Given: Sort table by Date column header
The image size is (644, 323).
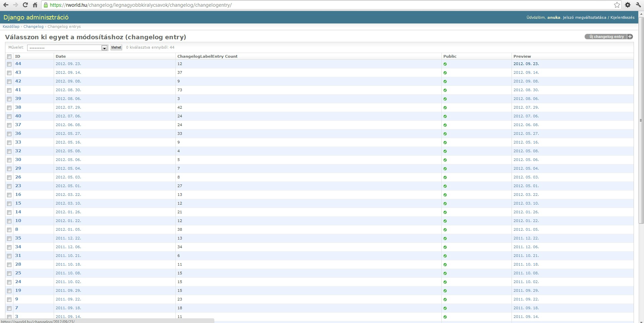Looking at the screenshot, I should point(61,56).
